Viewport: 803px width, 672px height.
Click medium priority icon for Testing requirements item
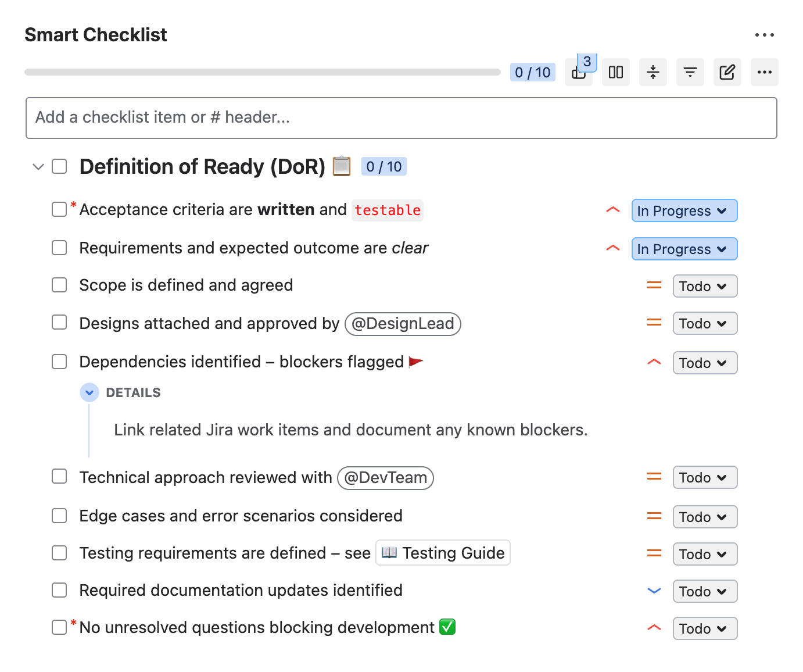pos(654,553)
